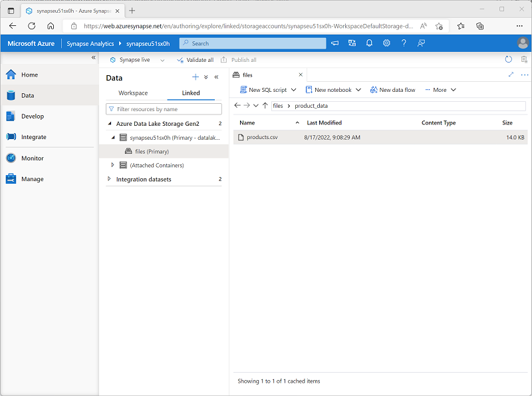Open directory and subscription switcher icon
Image resolution: width=532 pixels, height=396 pixels.
352,43
